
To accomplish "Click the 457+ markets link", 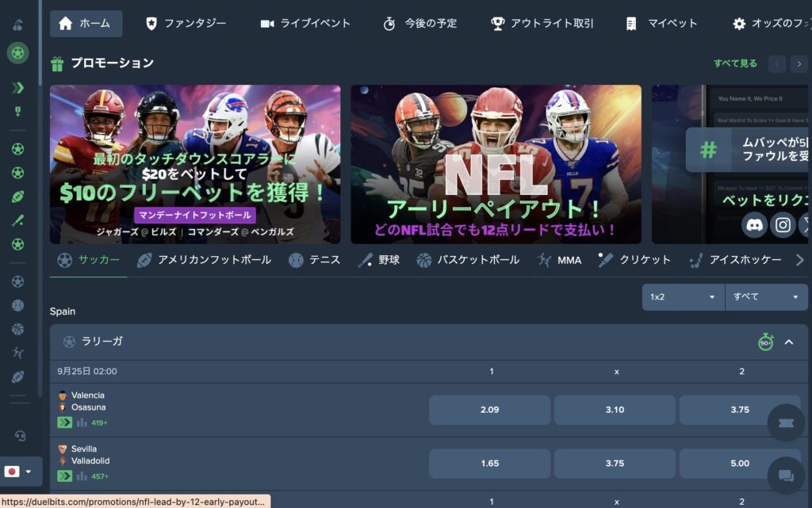I will 99,476.
